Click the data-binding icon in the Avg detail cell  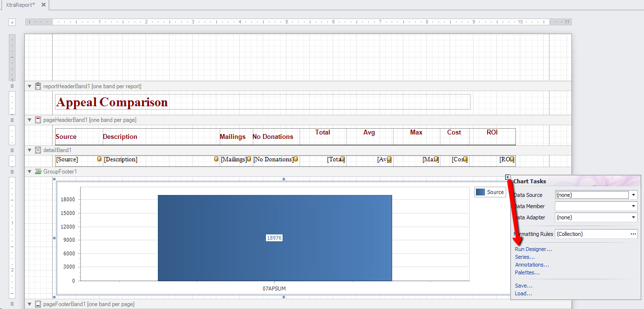tap(389, 159)
